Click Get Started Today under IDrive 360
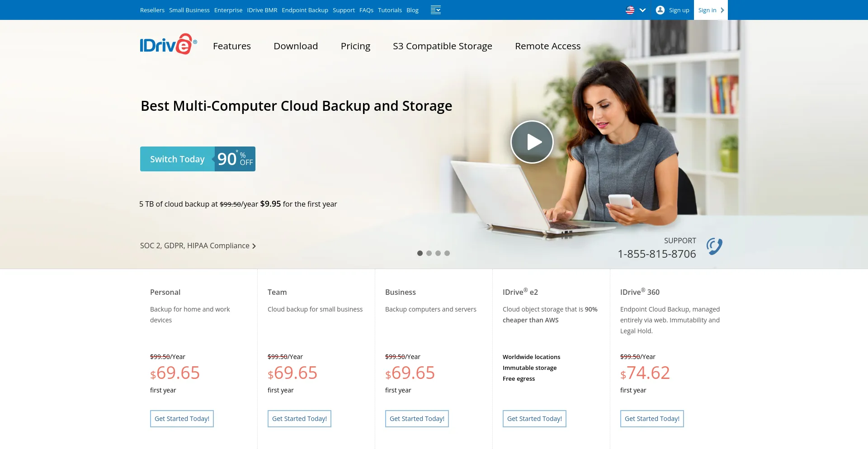This screenshot has height=449, width=868. 652,419
